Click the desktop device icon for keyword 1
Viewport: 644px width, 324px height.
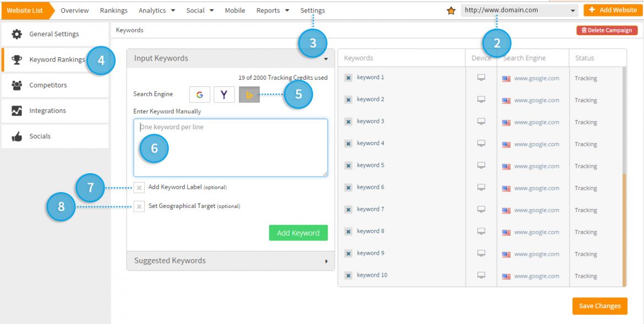(482, 77)
